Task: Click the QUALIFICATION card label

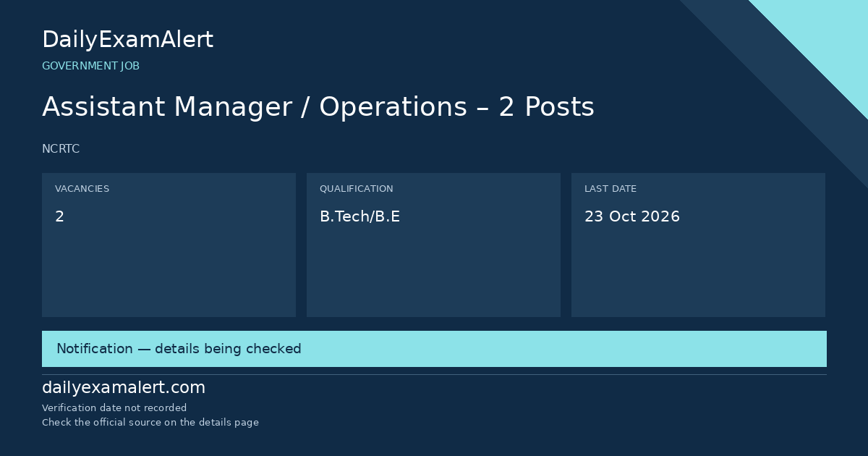Action: coord(357,189)
